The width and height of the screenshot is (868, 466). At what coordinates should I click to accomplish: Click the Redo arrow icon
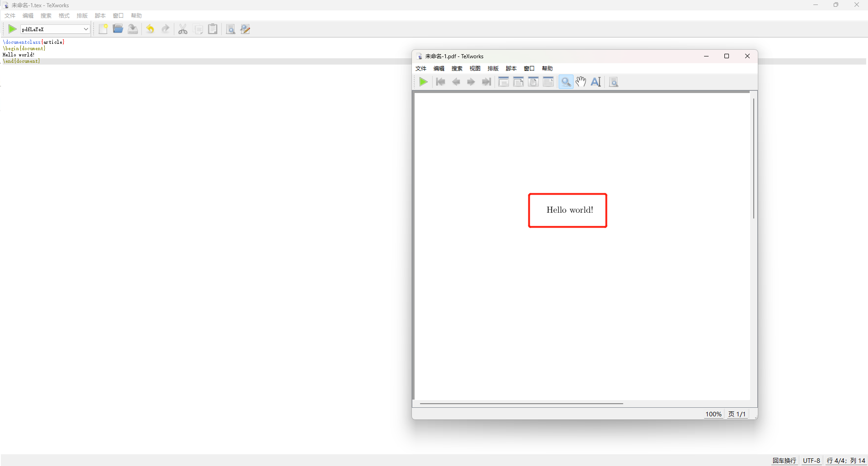(x=165, y=29)
